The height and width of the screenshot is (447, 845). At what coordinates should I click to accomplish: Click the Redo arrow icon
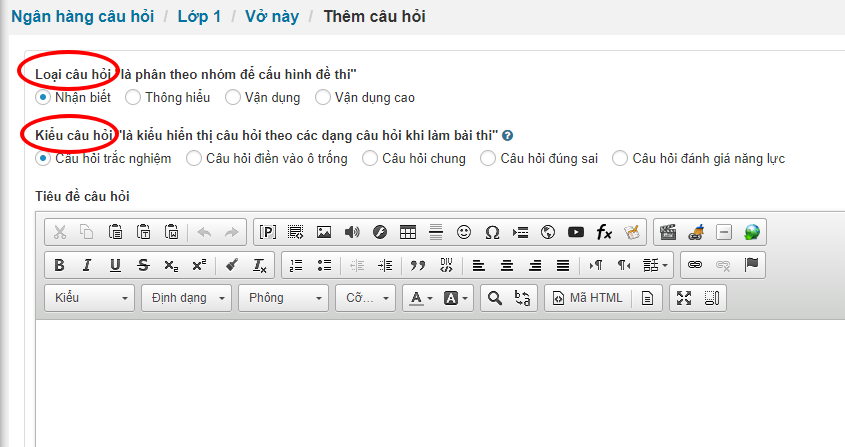click(232, 232)
